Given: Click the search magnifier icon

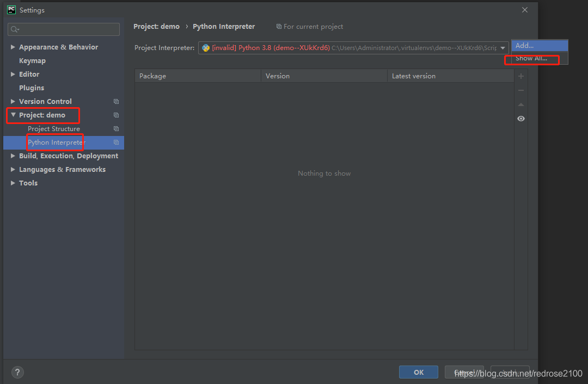Looking at the screenshot, I should [15, 29].
